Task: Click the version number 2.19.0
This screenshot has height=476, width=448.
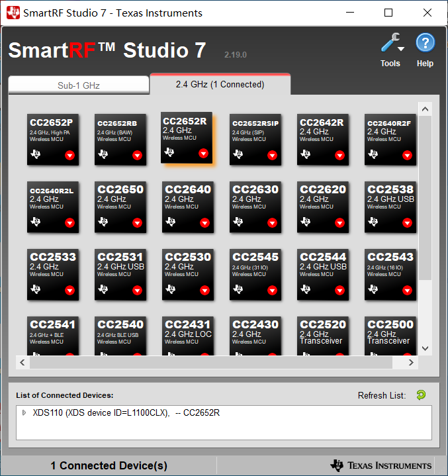Action: point(236,55)
